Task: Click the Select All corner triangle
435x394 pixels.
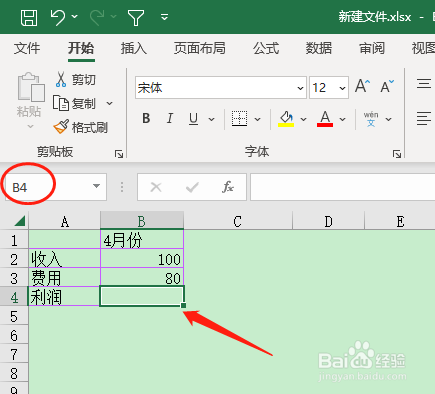Action: pos(20,221)
